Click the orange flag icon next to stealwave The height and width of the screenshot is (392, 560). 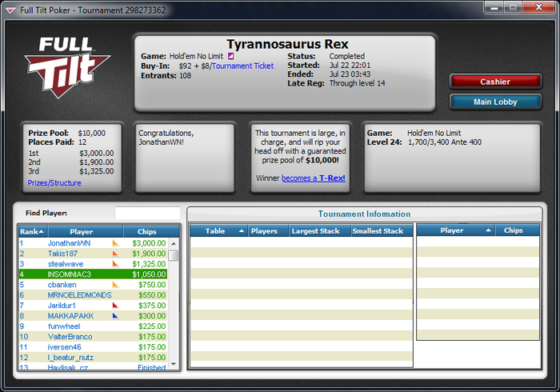tap(115, 264)
